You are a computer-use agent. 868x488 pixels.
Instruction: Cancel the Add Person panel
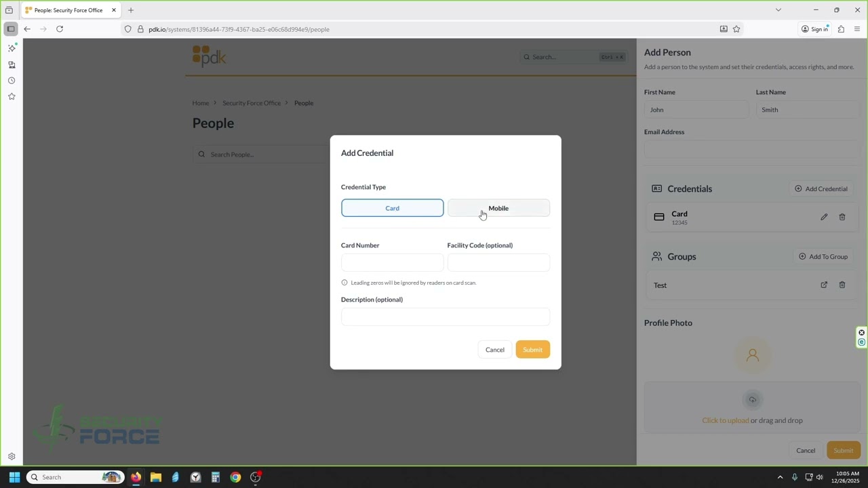[x=806, y=451]
